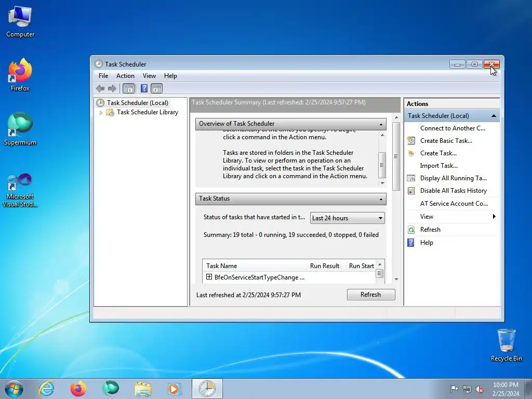Launch Firefox from the taskbar
This screenshot has height=399, width=532.
coord(78,389)
